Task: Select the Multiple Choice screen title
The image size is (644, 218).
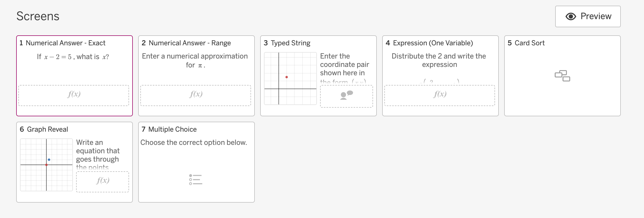Action: click(172, 129)
